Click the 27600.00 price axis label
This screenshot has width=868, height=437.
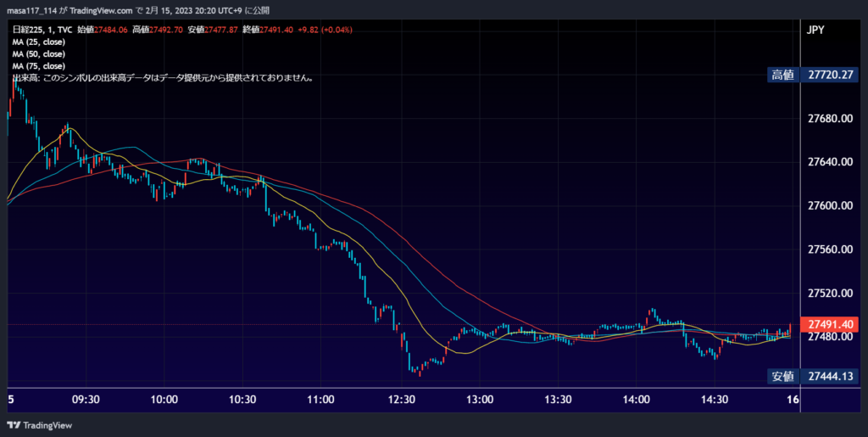coord(831,206)
